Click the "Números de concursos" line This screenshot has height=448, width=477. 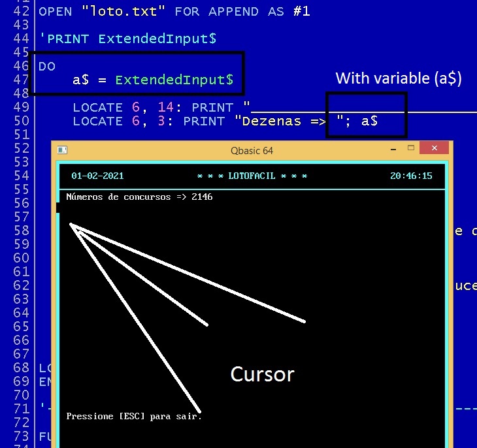point(139,197)
